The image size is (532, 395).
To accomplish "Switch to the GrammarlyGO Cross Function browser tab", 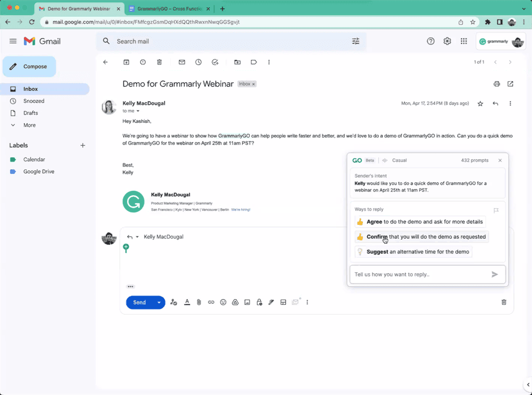I will pos(169,9).
